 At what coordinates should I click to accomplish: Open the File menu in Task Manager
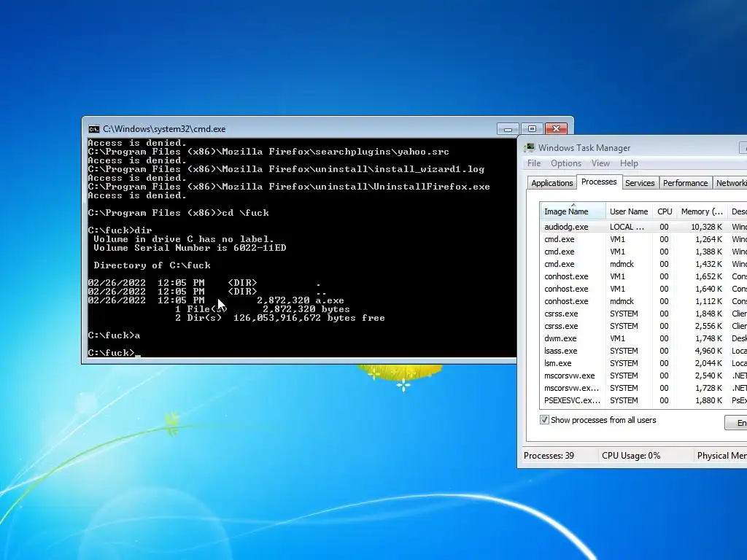[x=533, y=163]
